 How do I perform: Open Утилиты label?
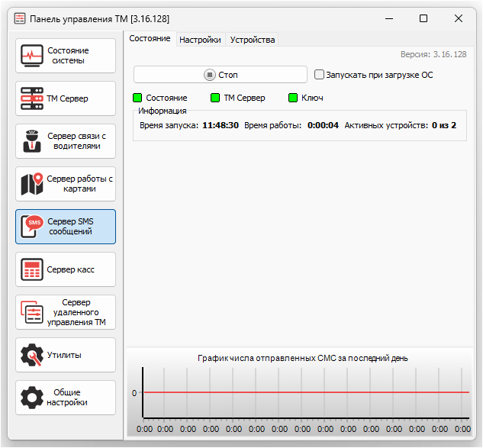(64, 355)
